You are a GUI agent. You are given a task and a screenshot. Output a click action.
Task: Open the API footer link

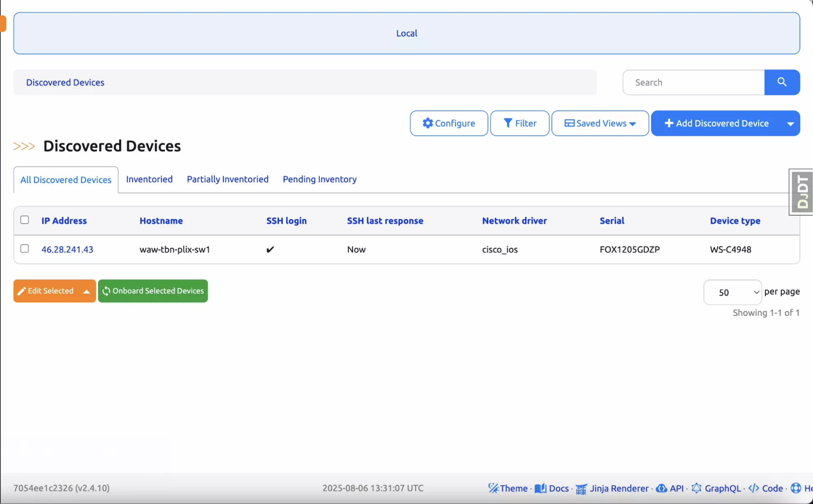(670, 488)
